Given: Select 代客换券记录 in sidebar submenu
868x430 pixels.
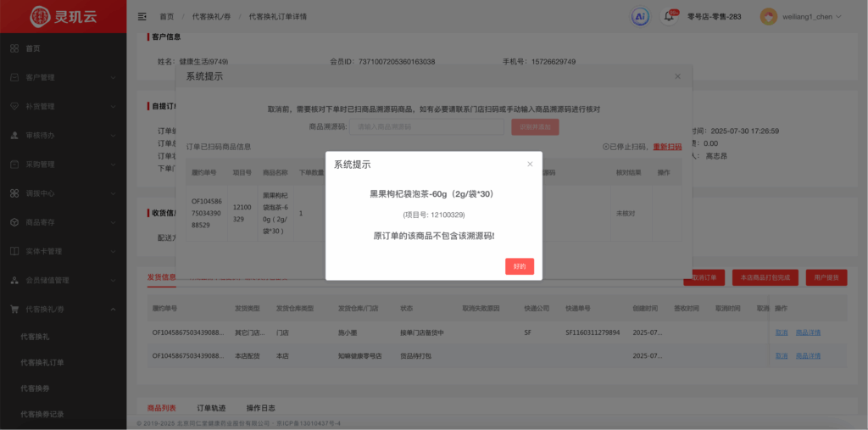Looking at the screenshot, I should tap(42, 414).
